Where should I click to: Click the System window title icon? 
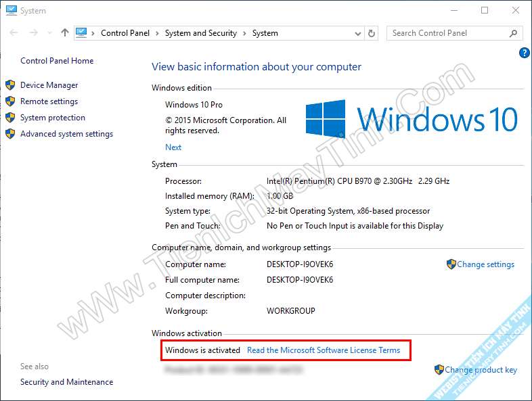click(12, 11)
